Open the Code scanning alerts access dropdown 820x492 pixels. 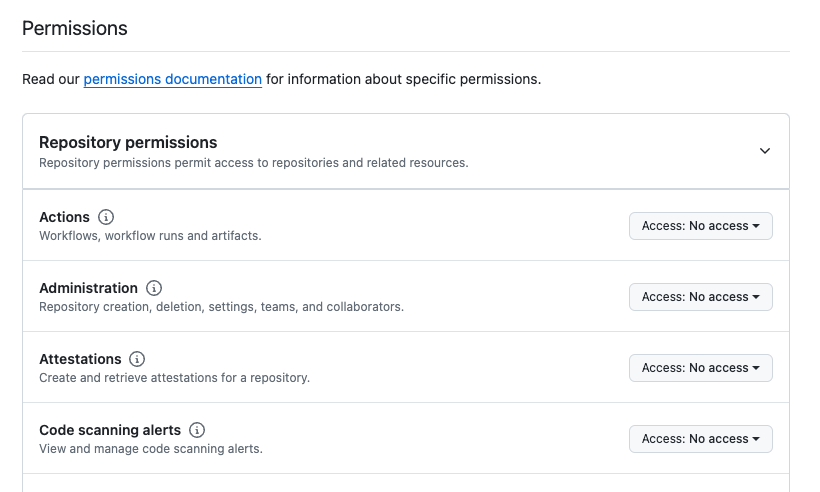coord(700,439)
